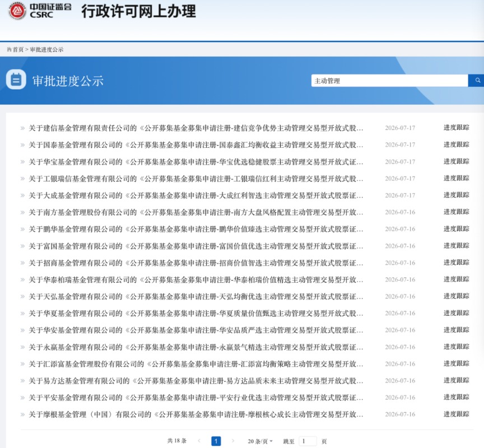This screenshot has width=484, height=448.
Task: Open the 工银瑞信基金 application entry
Action: pyautogui.click(x=196, y=178)
